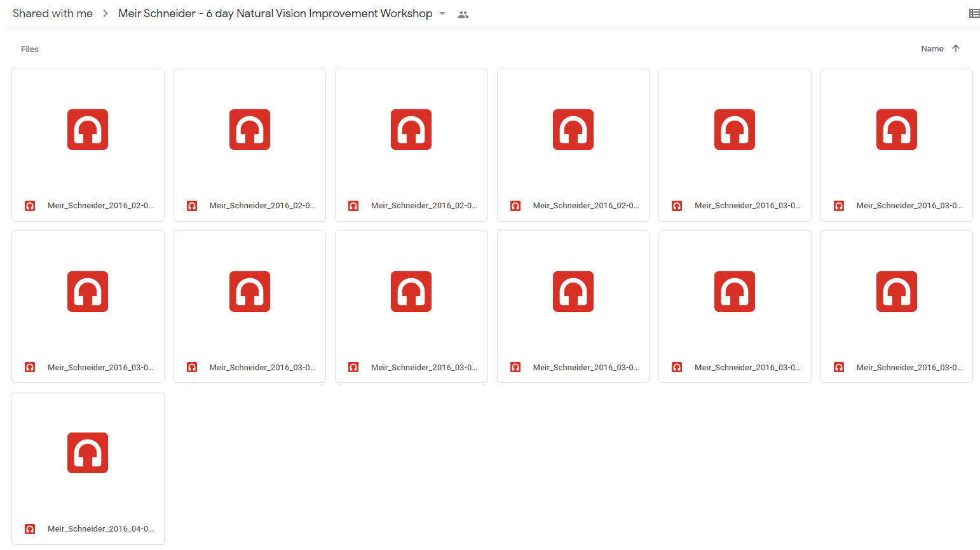The image size is (980, 550).
Task: Select last audio file in top row
Action: (x=896, y=145)
